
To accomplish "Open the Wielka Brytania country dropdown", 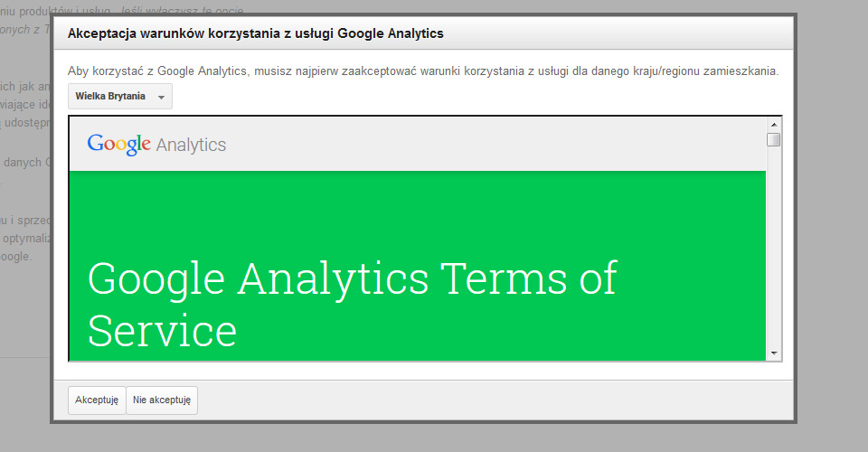I will point(120,96).
